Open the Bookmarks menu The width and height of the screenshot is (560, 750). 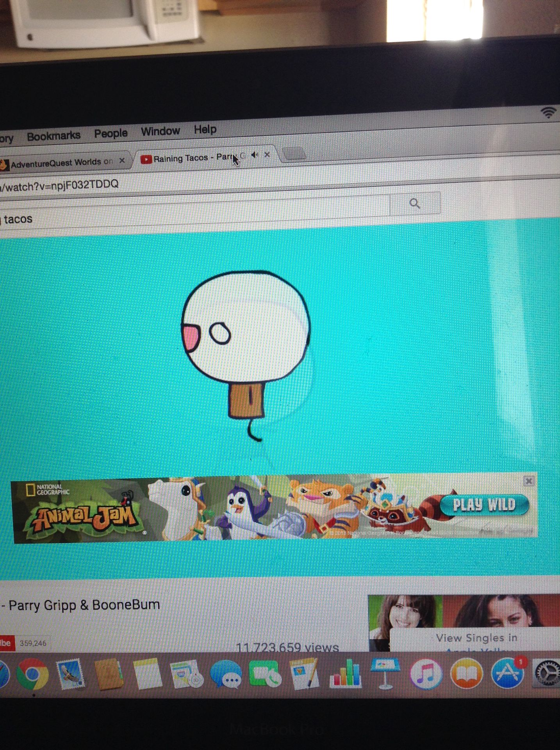54,136
